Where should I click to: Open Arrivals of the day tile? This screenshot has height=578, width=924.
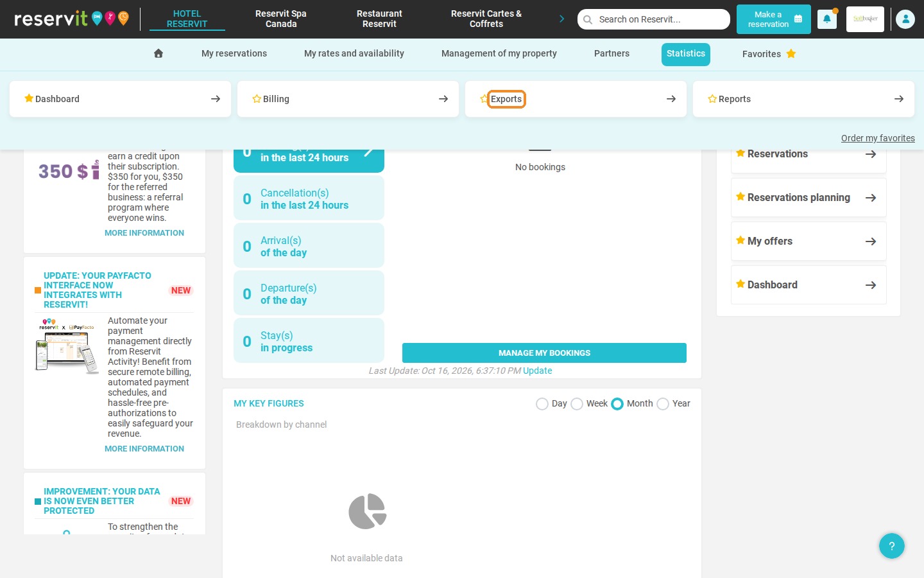tap(309, 246)
